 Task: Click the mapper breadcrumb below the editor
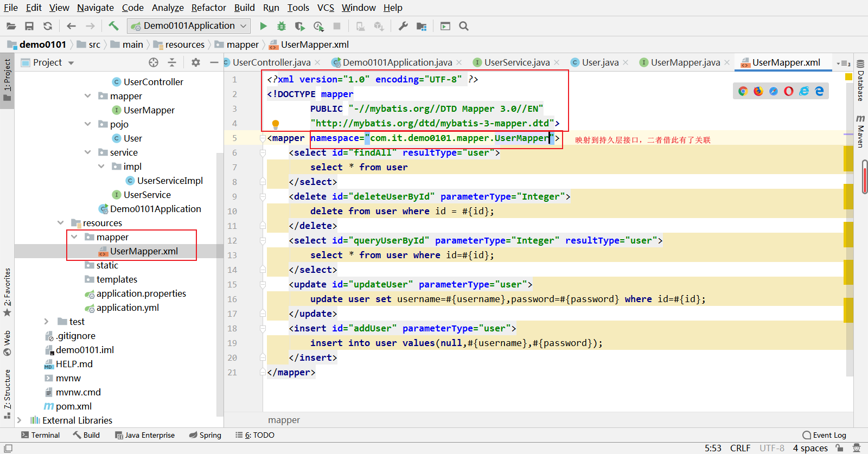tap(284, 420)
